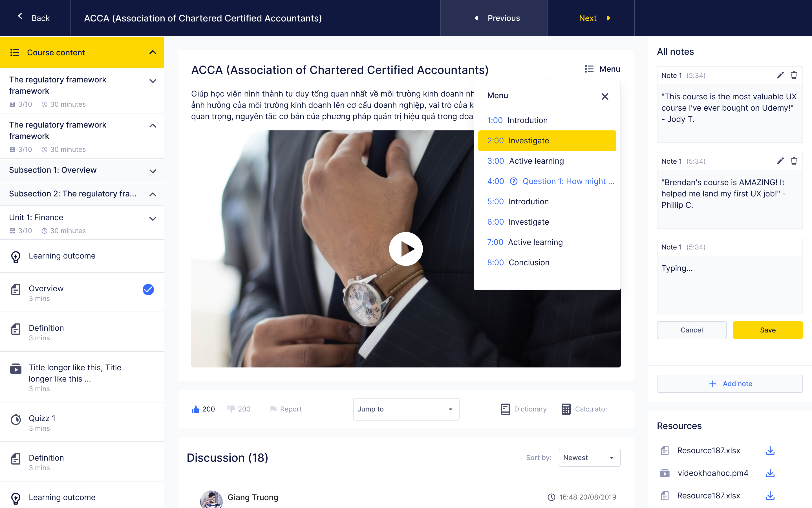Click the Course content list icon
Screen dimensions: 812x508
coord(14,52)
